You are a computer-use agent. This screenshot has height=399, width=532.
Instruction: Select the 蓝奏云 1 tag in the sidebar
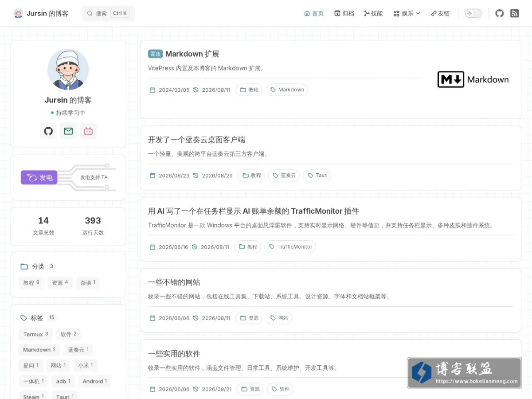click(78, 349)
